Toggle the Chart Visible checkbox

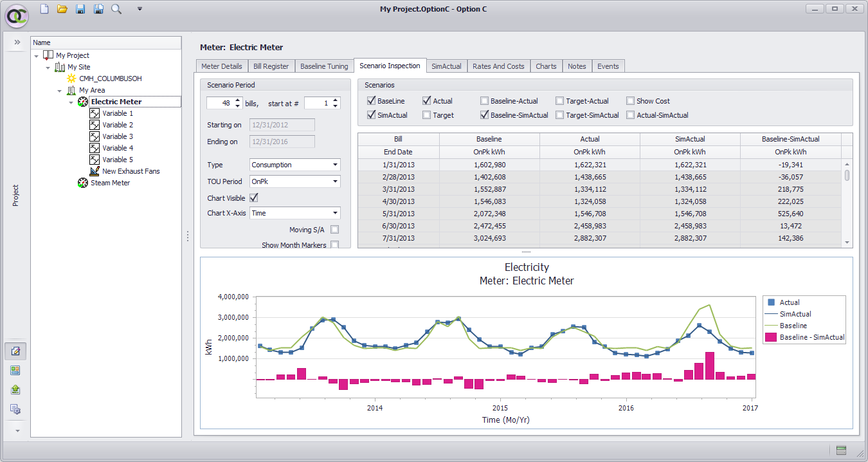253,198
